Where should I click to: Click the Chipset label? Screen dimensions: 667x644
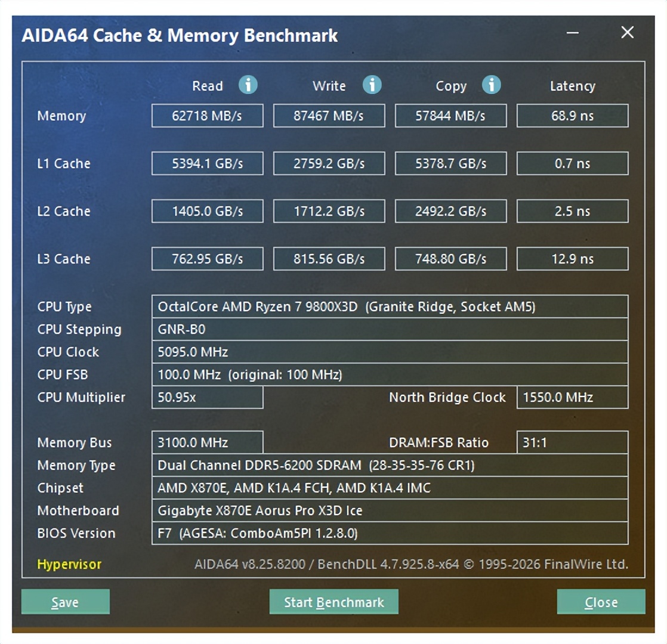tap(60, 488)
